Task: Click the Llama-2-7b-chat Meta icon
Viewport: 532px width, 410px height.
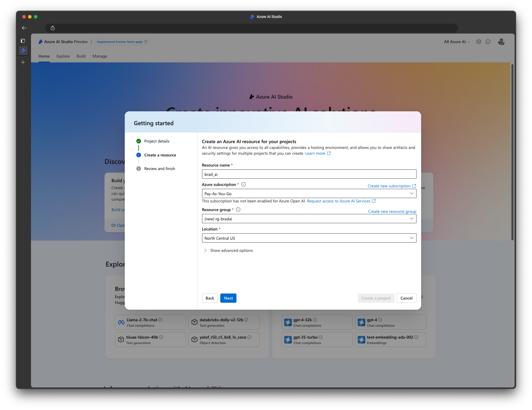Action: (121, 322)
